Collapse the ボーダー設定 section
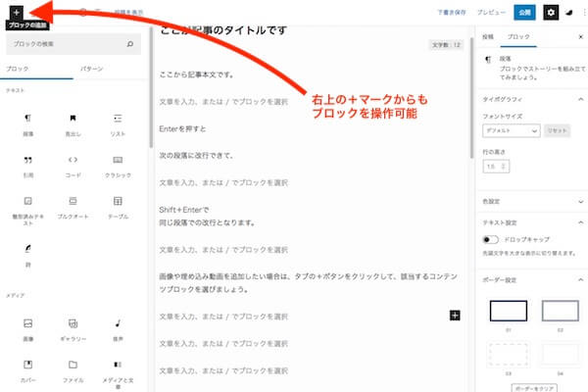This screenshot has width=588, height=392. click(x=532, y=280)
